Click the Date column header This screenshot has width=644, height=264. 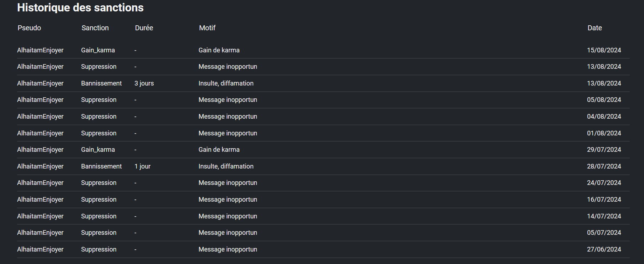coord(595,28)
